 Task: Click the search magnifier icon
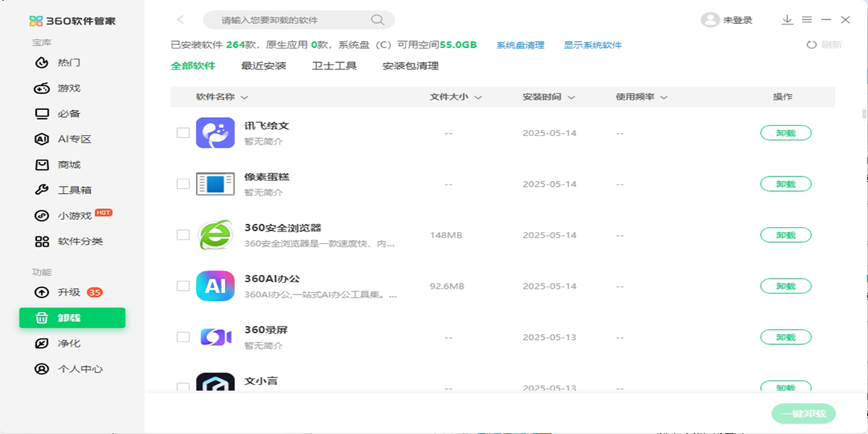(x=377, y=20)
